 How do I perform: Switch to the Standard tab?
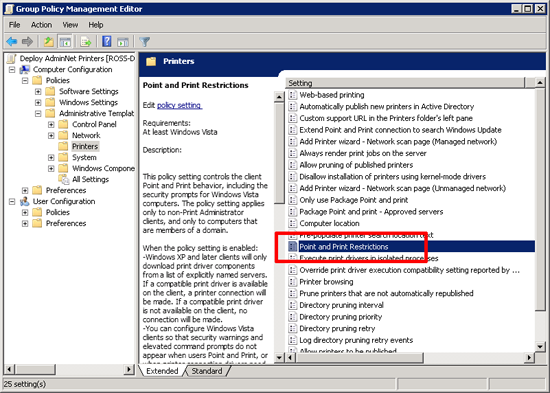207,371
